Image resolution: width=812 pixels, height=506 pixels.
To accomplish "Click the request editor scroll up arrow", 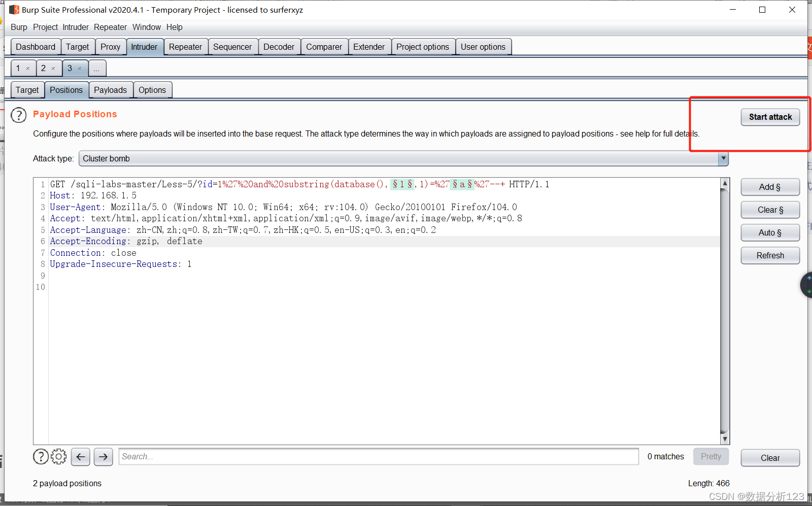I will click(725, 183).
